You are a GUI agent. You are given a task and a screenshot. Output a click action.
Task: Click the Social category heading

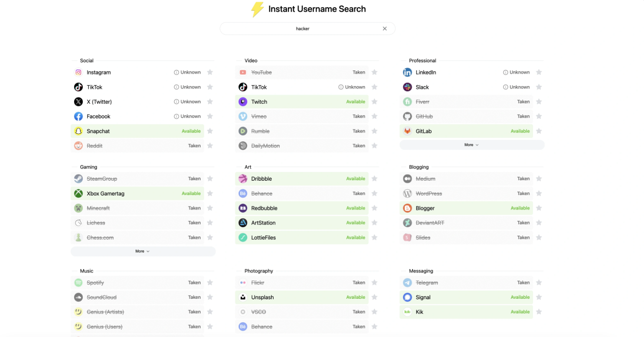pos(87,61)
